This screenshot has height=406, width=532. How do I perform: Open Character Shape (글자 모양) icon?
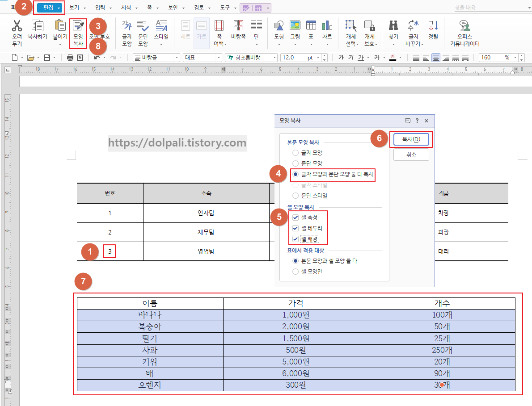click(x=127, y=26)
